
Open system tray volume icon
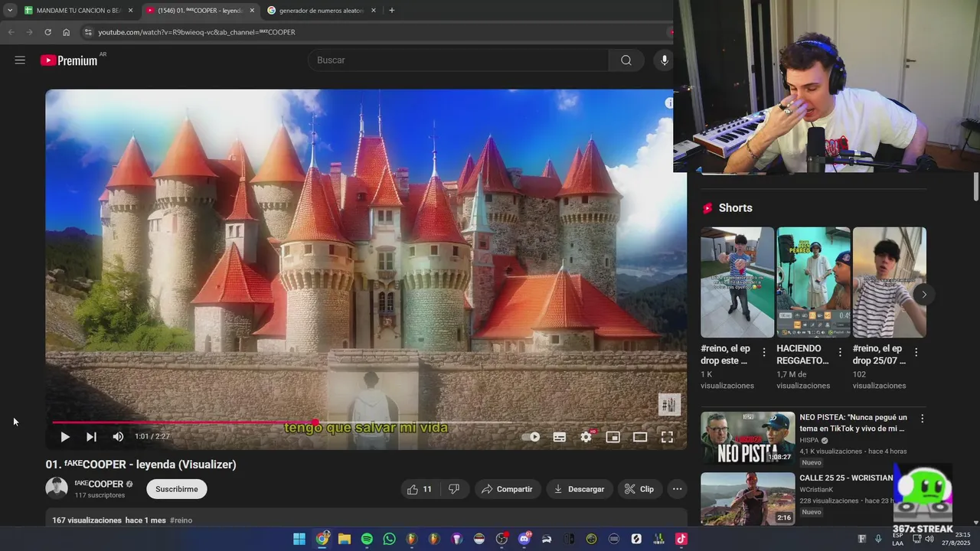coord(929,539)
